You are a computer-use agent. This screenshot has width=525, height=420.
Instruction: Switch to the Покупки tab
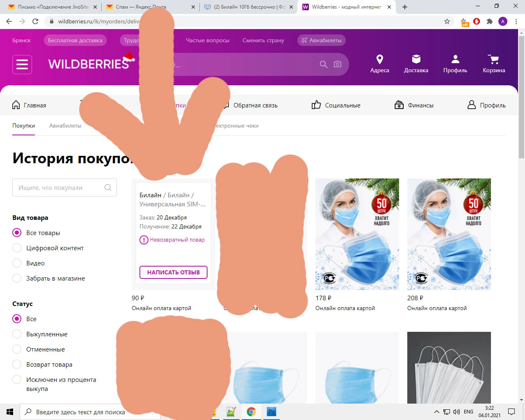[23, 126]
